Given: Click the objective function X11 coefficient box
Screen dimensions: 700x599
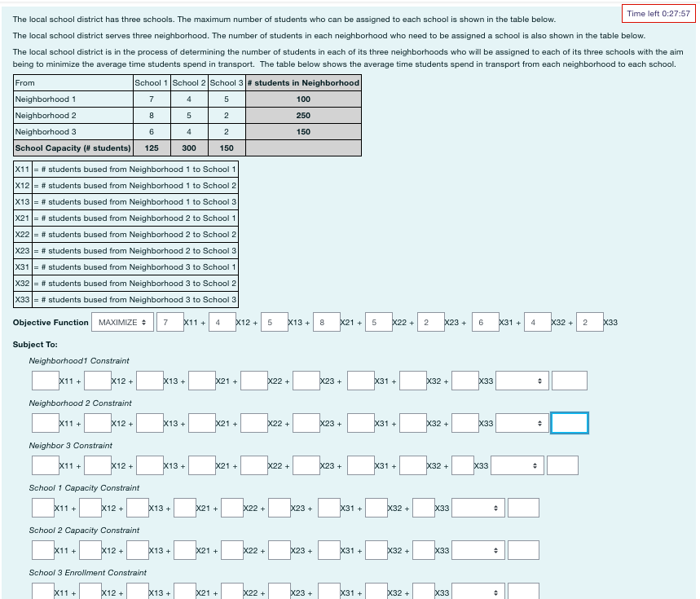Looking at the screenshot, I should pos(170,322).
